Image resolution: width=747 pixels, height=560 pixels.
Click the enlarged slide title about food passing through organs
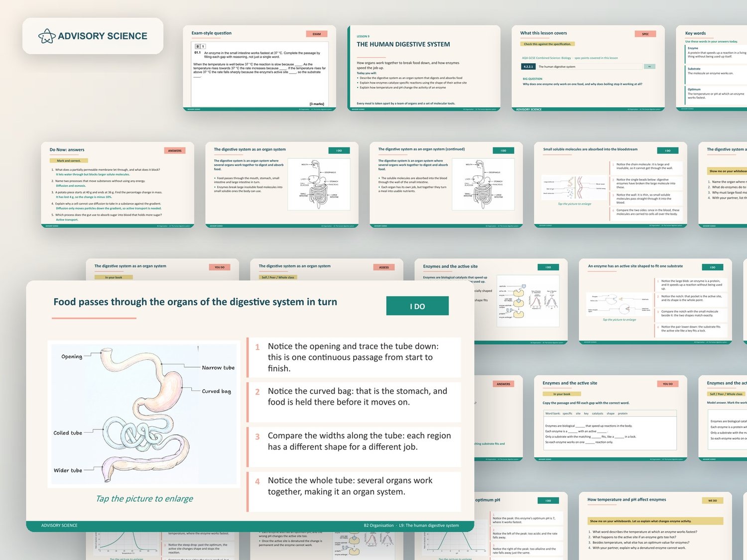(195, 302)
